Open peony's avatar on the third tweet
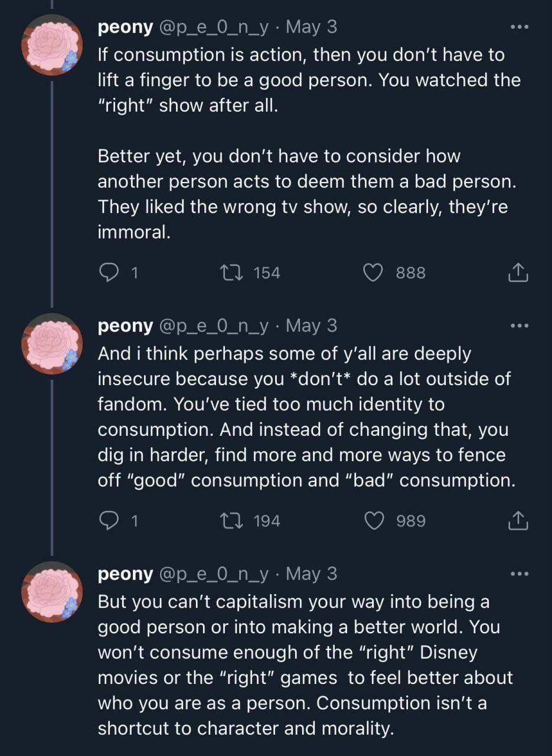 pyautogui.click(x=51, y=592)
